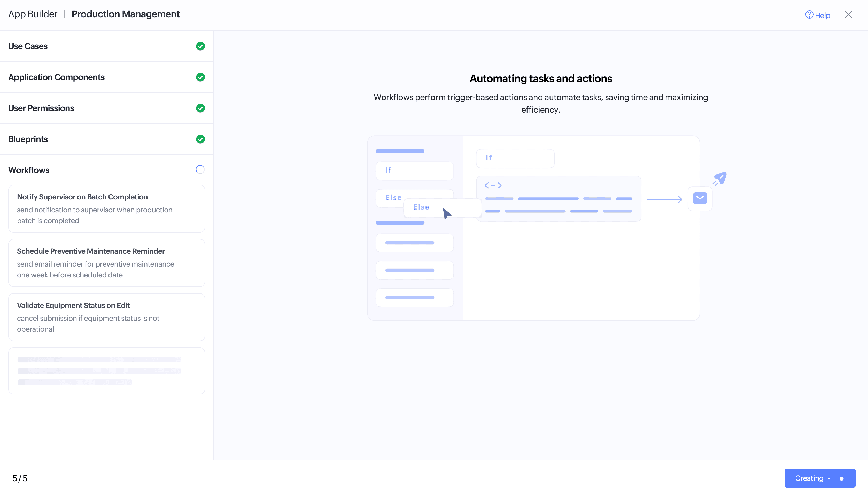Expand the Use Cases section
The width and height of the screenshot is (868, 496).
[x=28, y=46]
